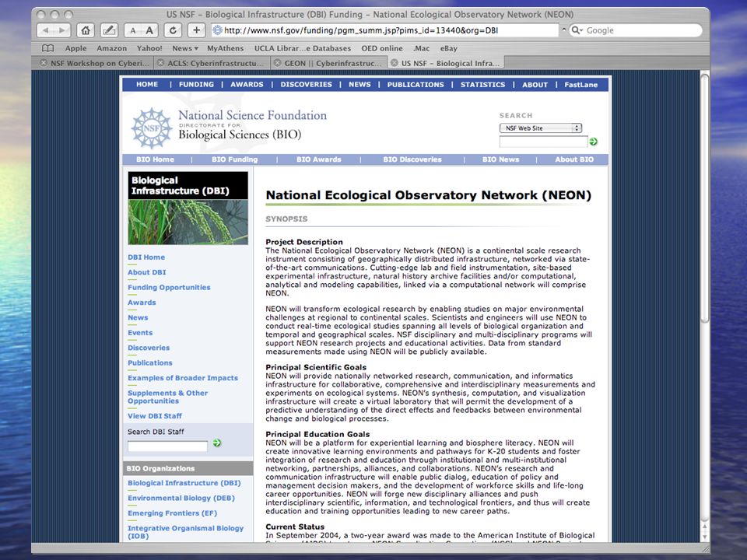The height and width of the screenshot is (560, 747).
Task: Click the MyAthens bookmark
Action: click(x=225, y=48)
